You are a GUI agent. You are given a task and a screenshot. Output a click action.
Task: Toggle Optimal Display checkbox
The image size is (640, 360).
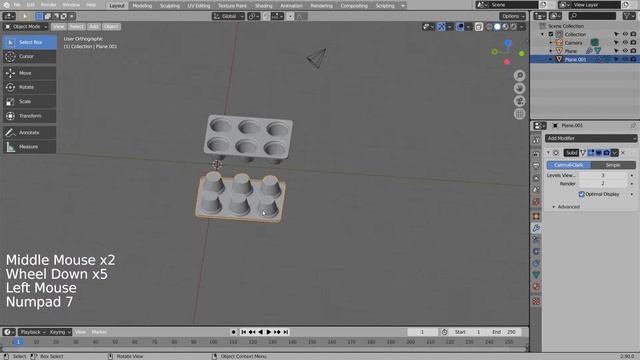pyautogui.click(x=581, y=194)
